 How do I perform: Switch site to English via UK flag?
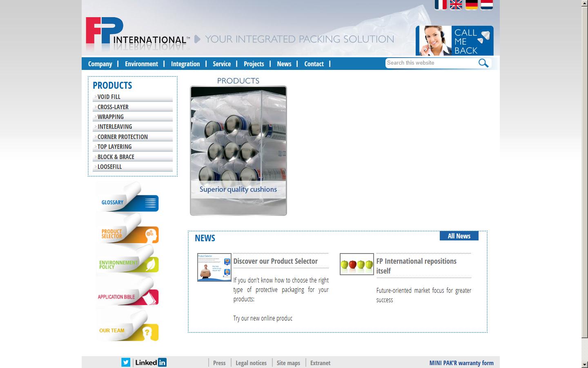[x=456, y=5]
